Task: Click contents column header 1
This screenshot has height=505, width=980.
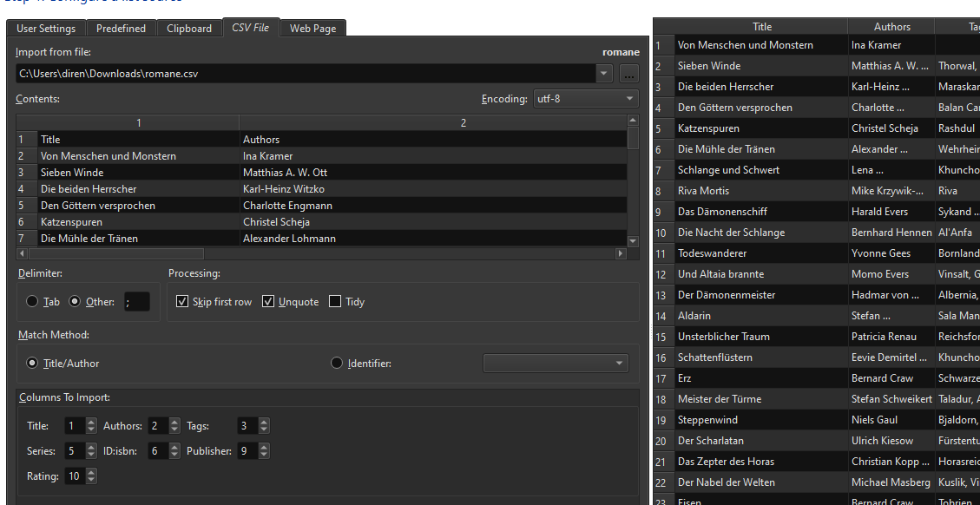Action: (139, 123)
